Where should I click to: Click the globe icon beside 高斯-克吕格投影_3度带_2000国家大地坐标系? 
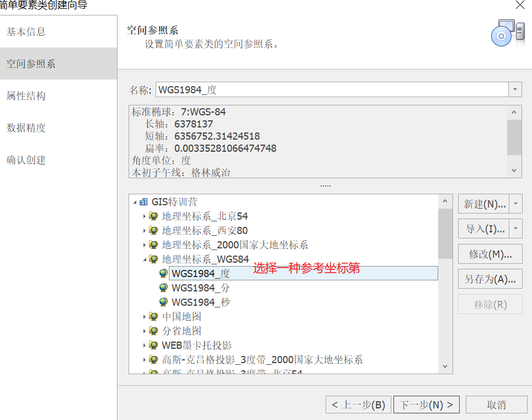pyautogui.click(x=154, y=360)
